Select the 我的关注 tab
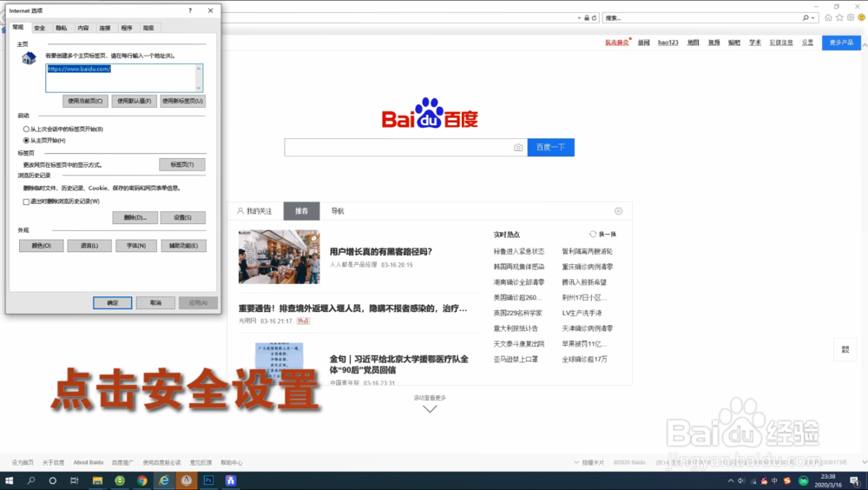868x490 pixels. [x=254, y=211]
